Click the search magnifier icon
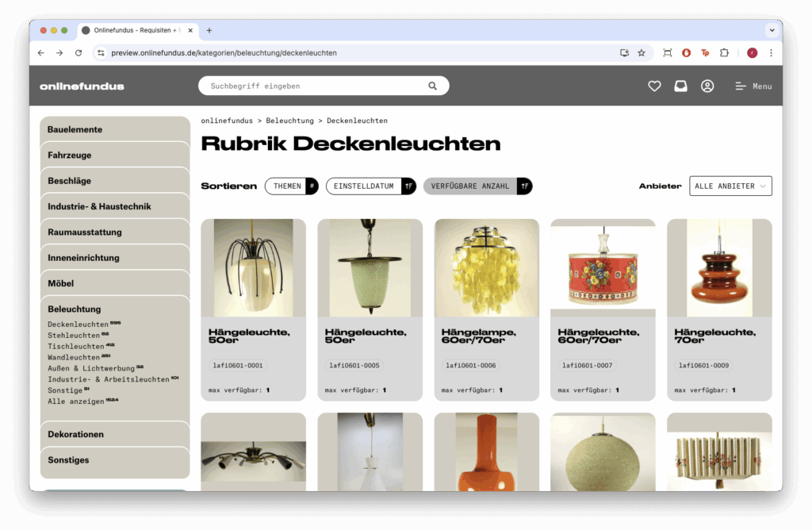This screenshot has height=530, width=812. tap(432, 86)
